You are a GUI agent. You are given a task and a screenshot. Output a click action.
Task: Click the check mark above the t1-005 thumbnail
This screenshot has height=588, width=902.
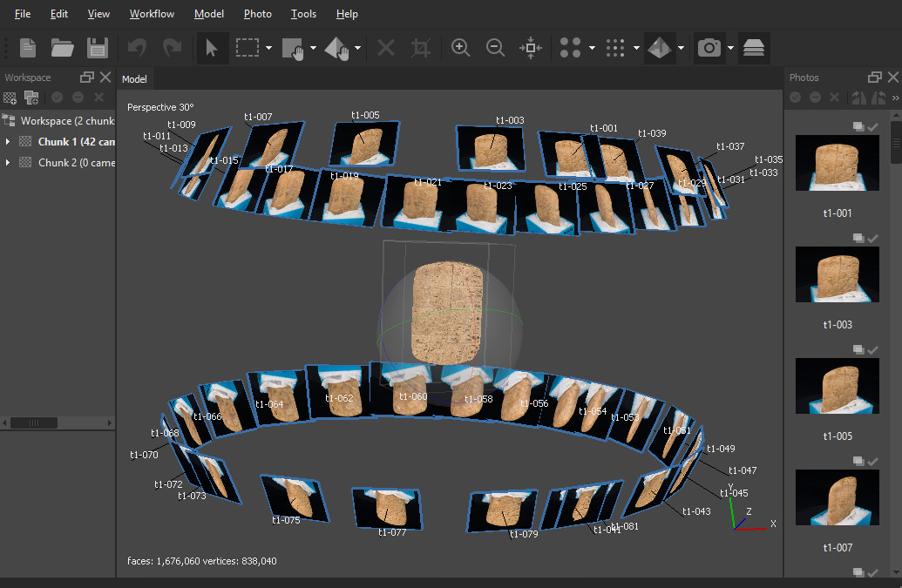(x=872, y=349)
